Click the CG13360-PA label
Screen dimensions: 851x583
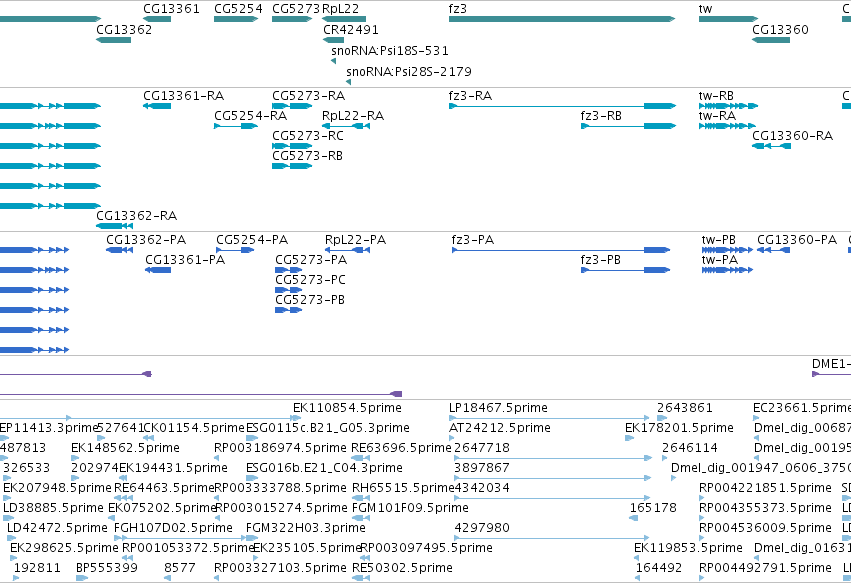[797, 239]
